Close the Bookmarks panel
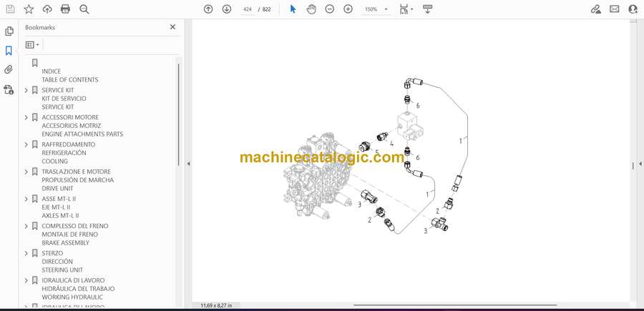The width and height of the screenshot is (644, 311). click(x=172, y=27)
